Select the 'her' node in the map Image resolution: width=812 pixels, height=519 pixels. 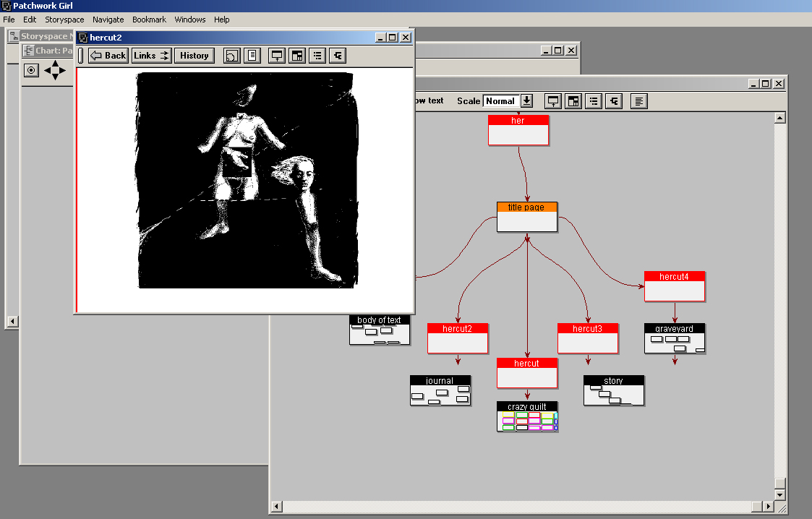[518, 130]
